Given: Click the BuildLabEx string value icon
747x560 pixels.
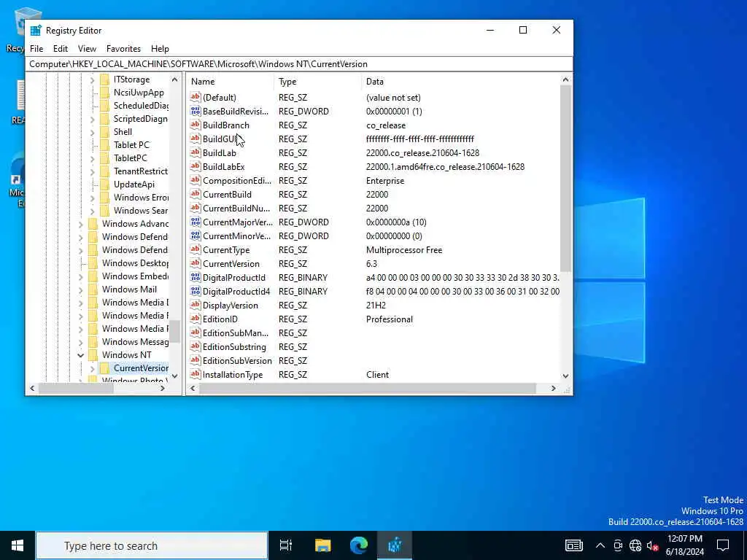Looking at the screenshot, I should (x=195, y=166).
